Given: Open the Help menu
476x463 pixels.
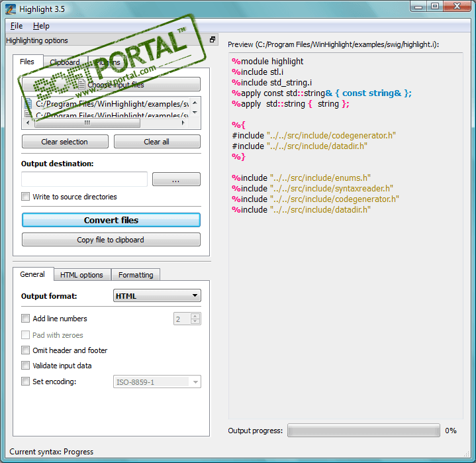Looking at the screenshot, I should pyautogui.click(x=41, y=26).
